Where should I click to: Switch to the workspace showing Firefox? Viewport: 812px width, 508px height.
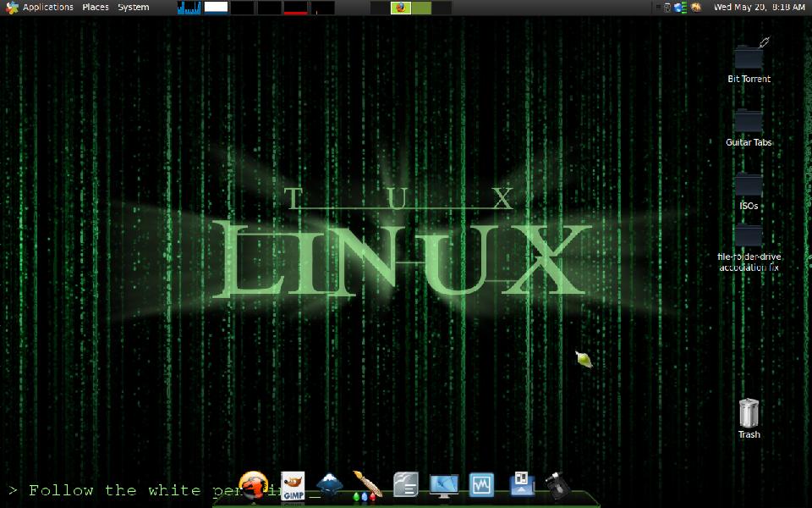pyautogui.click(x=400, y=8)
